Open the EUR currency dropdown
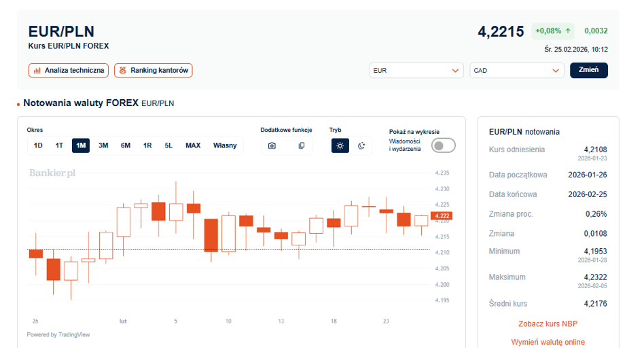This screenshot has height=348, width=644. click(x=416, y=70)
